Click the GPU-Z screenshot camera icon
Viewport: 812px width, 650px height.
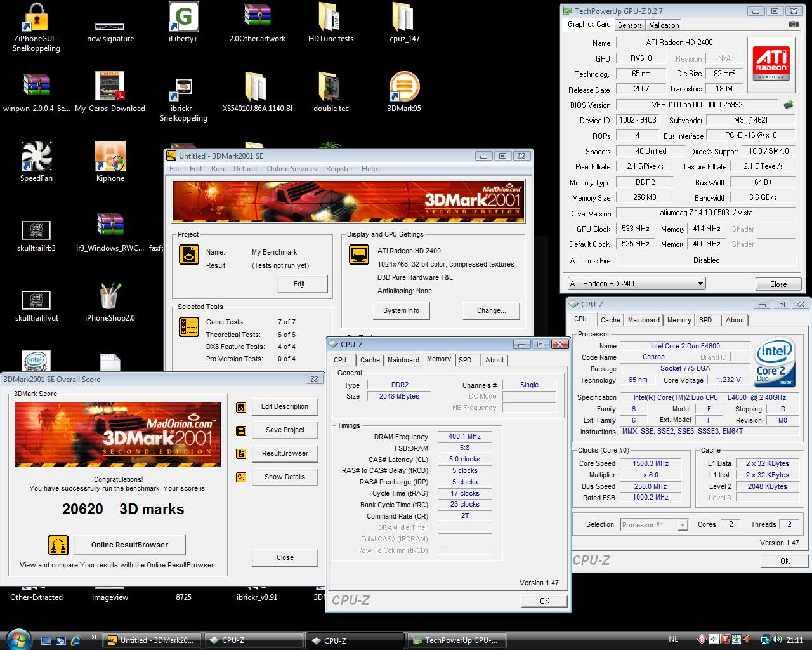tap(793, 24)
